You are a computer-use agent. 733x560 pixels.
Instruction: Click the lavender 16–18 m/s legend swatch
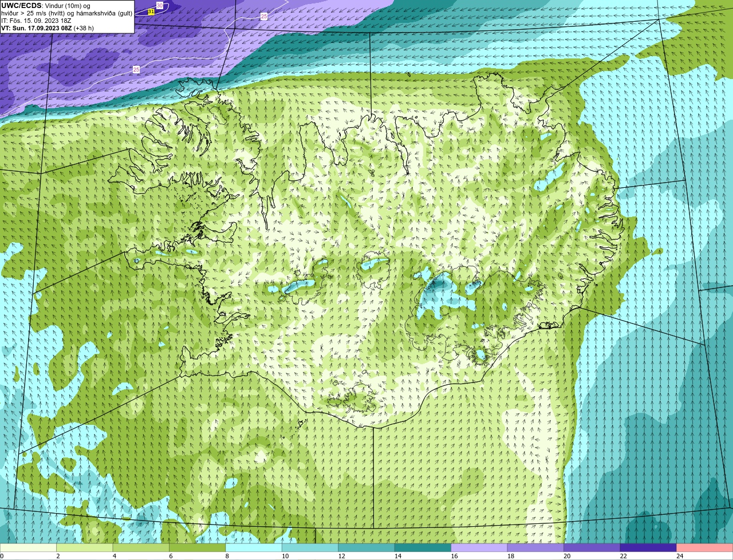point(479,548)
